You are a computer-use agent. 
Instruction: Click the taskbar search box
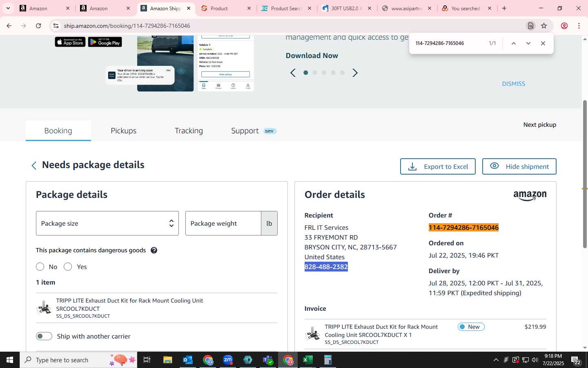tap(78, 360)
